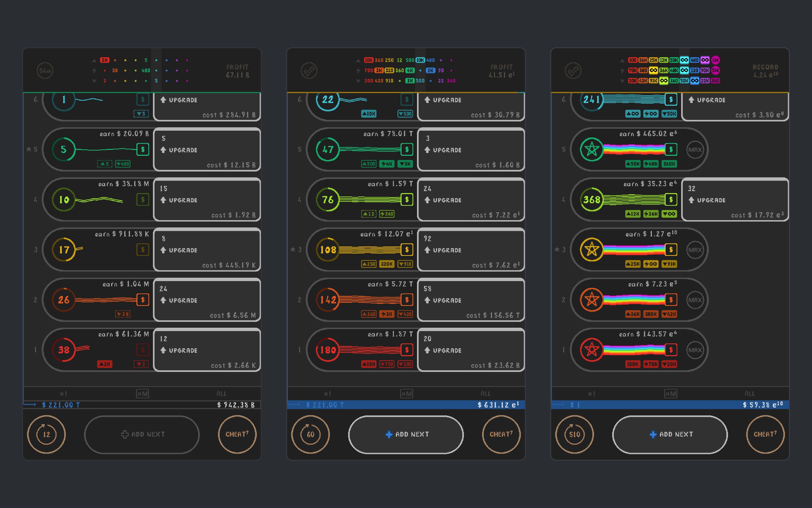Image resolution: width=812 pixels, height=508 pixels.
Task: Select ALL multiplier in right panel
Action: (x=750, y=394)
